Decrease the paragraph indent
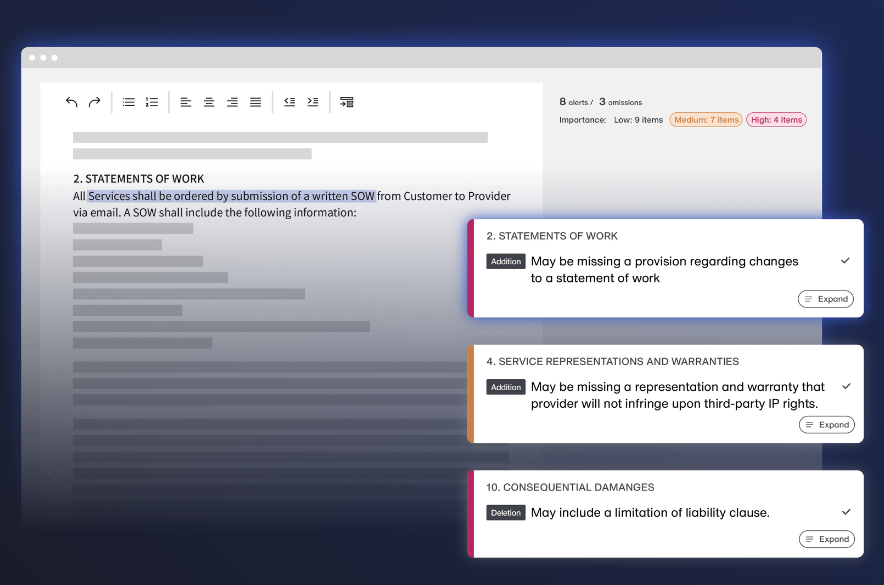The height and width of the screenshot is (585, 884). (x=289, y=102)
